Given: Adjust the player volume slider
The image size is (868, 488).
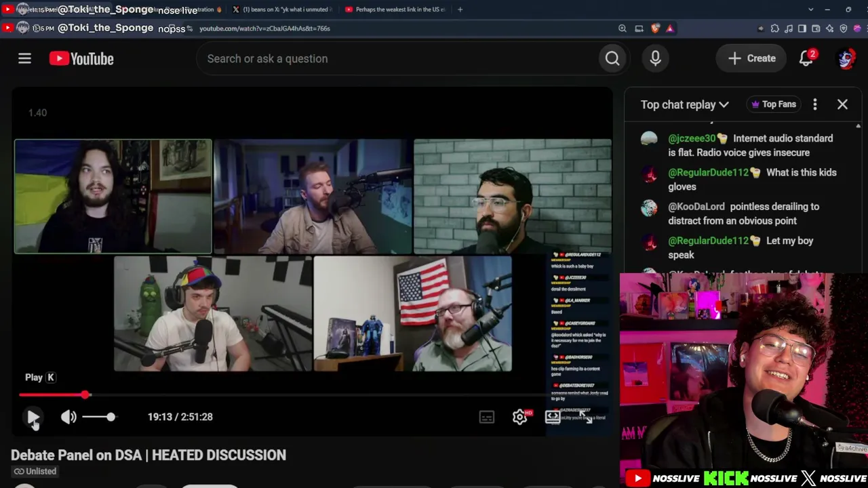Looking at the screenshot, I should [99, 417].
